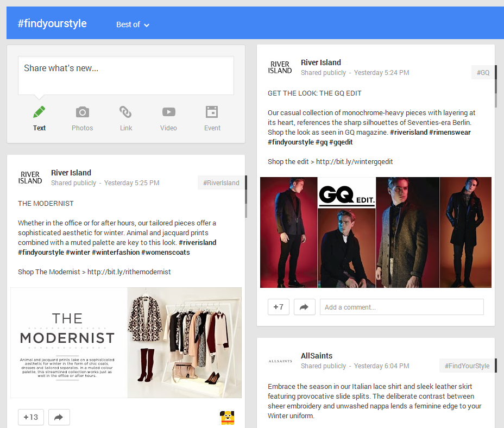Click Shared publicly on AllSaints post
Image resolution: width=504 pixels, height=428 pixels.
tap(323, 366)
